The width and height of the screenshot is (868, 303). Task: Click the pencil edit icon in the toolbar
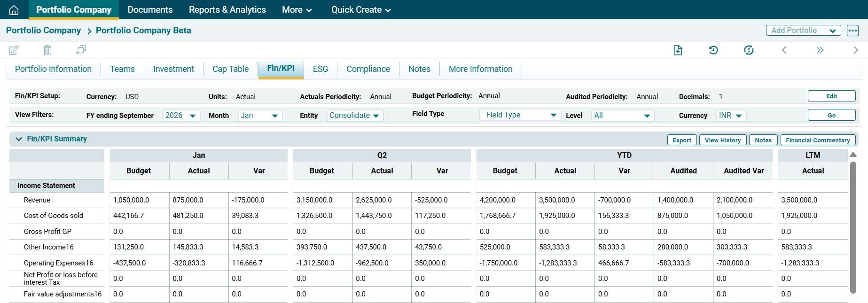pos(14,50)
